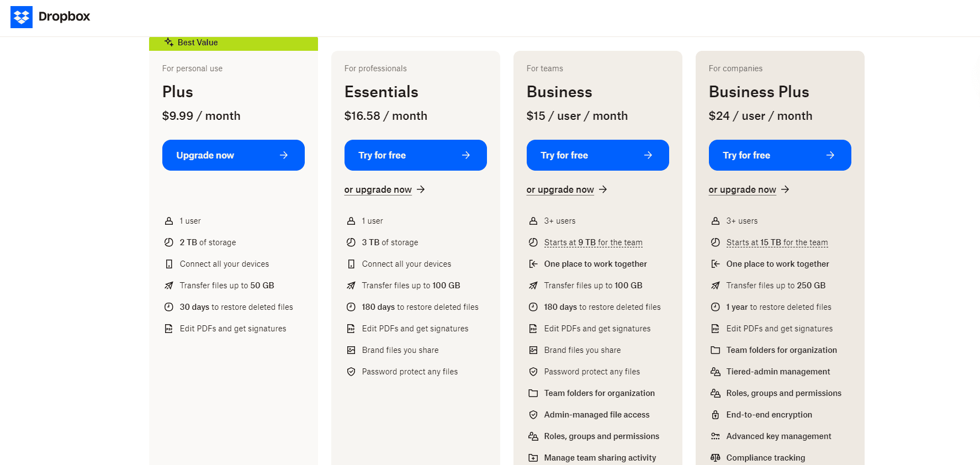Click the scales icon beside Compliance tracking

tap(716, 458)
